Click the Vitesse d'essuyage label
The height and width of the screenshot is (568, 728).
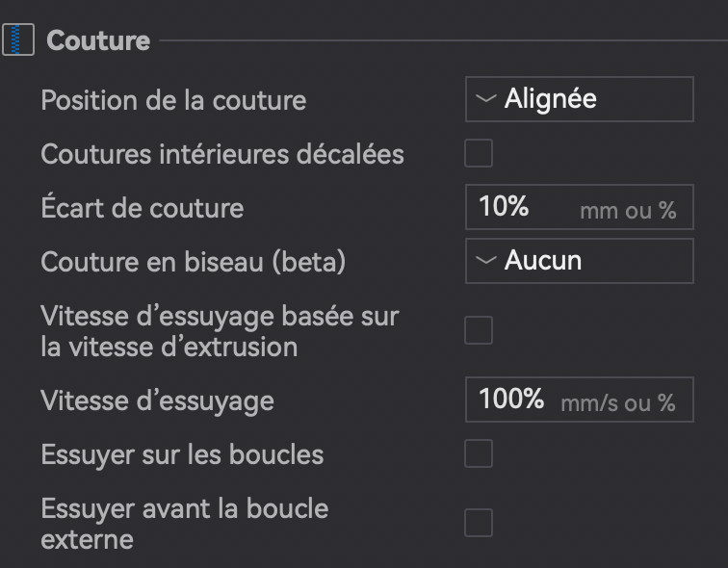(x=157, y=400)
